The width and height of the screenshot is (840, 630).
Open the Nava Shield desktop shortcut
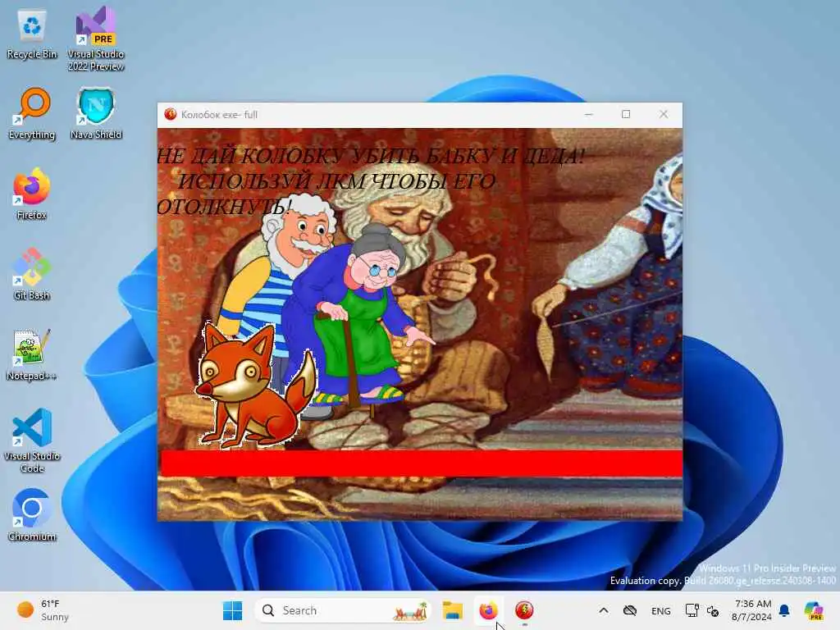coord(96,113)
